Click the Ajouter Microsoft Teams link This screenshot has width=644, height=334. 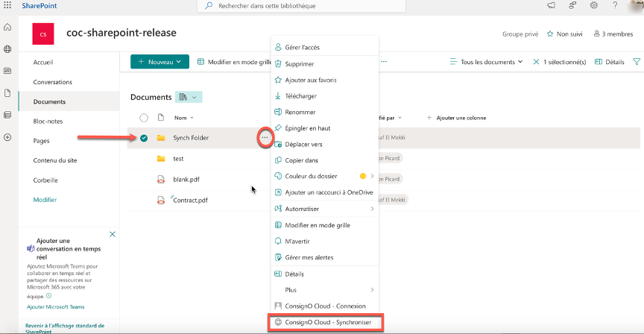coord(56,306)
